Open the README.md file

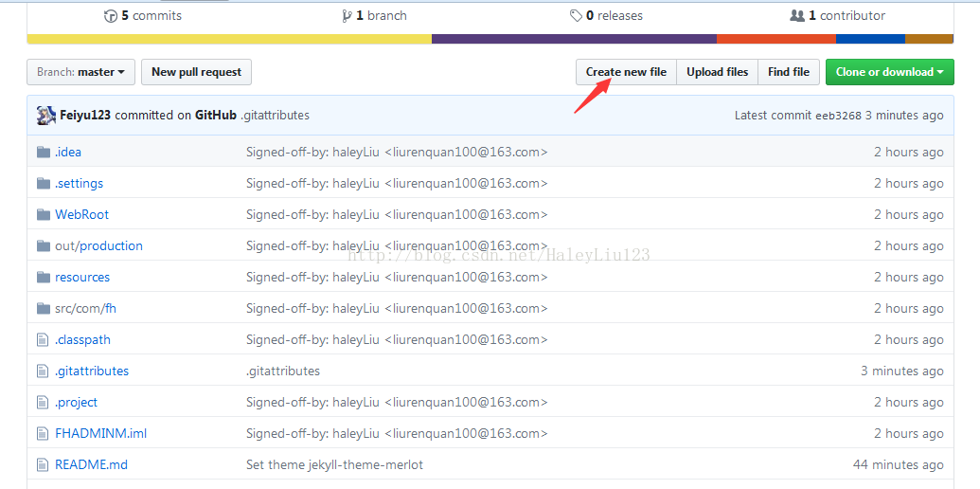pos(91,464)
